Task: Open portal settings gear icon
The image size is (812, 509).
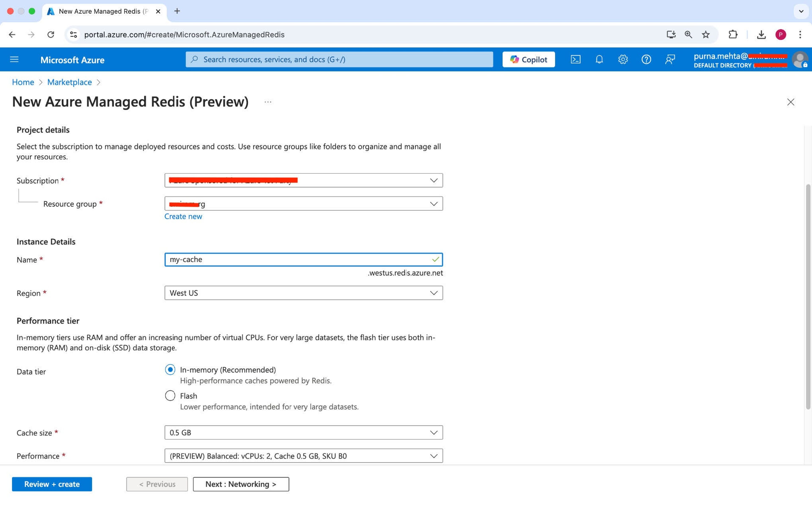Action: coord(623,60)
